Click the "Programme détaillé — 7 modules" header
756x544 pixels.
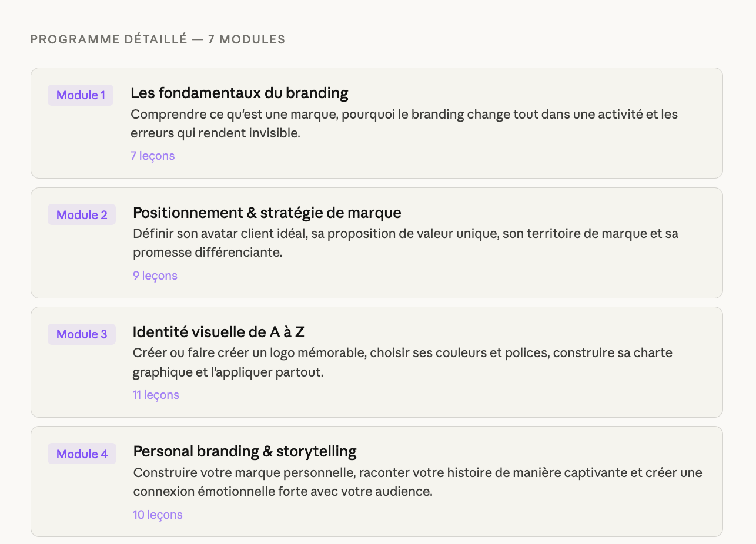158,39
